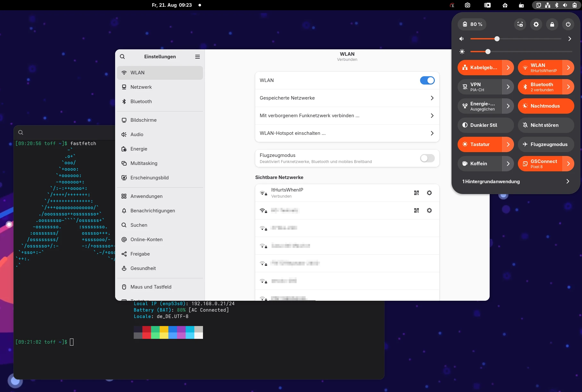
Task: Adjust the brightness slider
Action: 521,52
